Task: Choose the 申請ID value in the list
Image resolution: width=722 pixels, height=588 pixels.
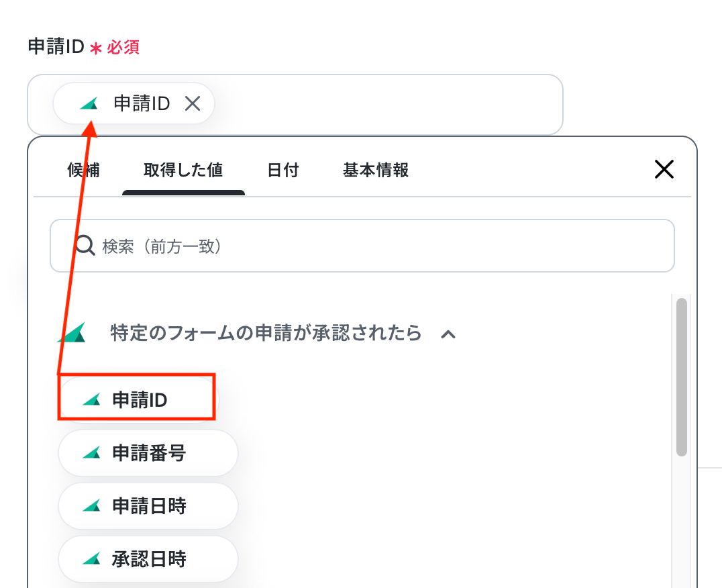Action: click(x=137, y=399)
